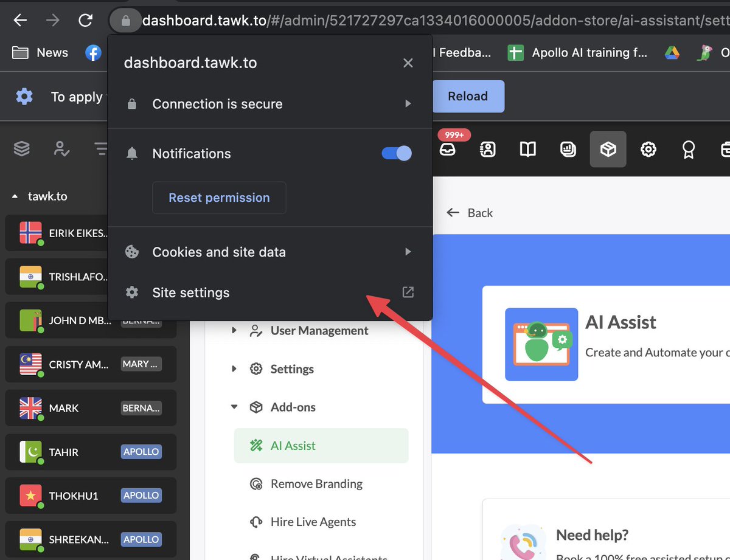
Task: Open the Facebook bookmark icon
Action: 93,53
